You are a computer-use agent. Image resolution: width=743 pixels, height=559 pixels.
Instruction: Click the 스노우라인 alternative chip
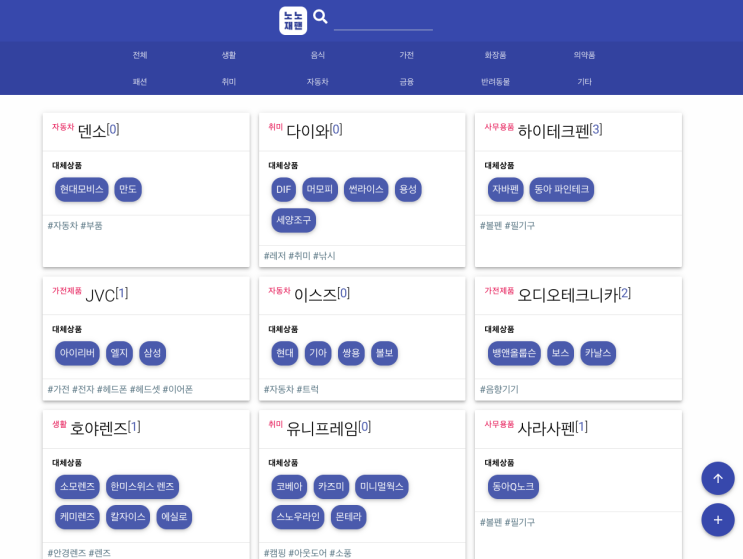pyautogui.click(x=298, y=517)
